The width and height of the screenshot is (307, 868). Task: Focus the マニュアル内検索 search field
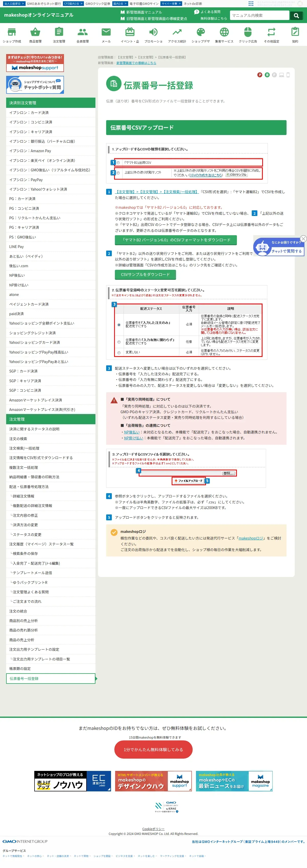[x=259, y=15]
